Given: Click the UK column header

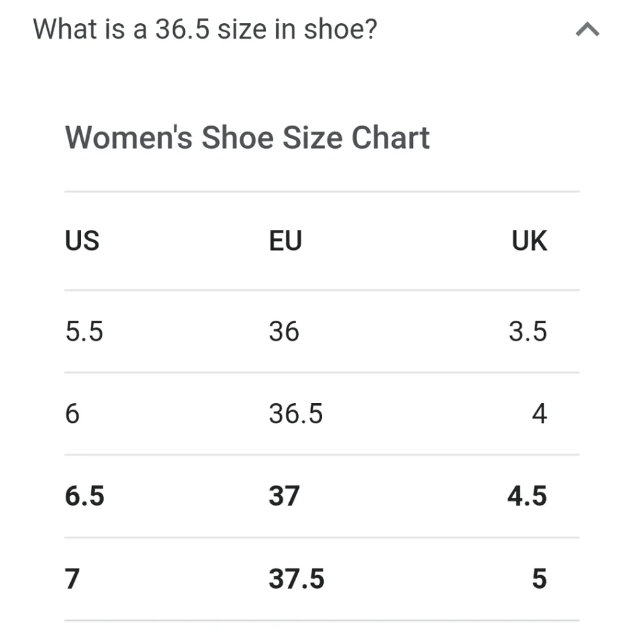Looking at the screenshot, I should 529,240.
